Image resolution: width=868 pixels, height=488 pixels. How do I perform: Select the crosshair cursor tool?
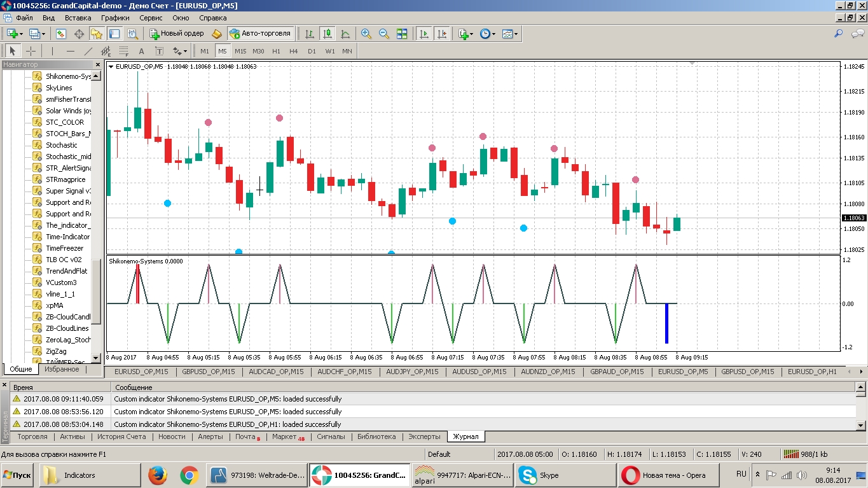tap(31, 51)
